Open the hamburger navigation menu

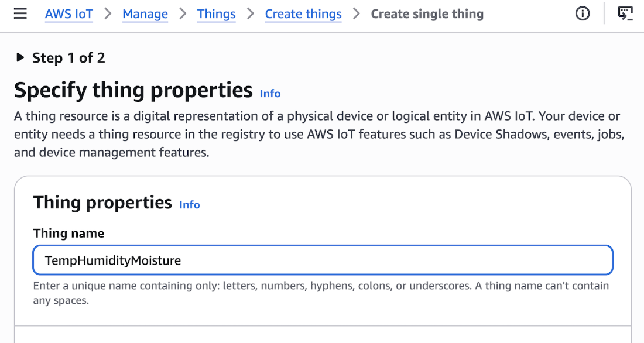pos(20,14)
